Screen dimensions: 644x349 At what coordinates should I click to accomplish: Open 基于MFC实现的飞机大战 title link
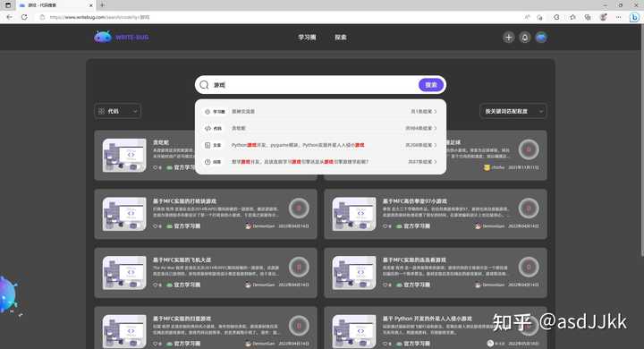click(x=182, y=260)
